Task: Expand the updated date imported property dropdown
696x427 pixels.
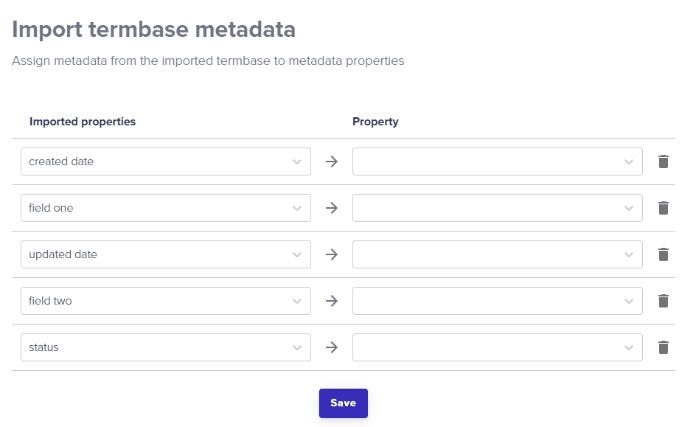Action: (x=166, y=254)
